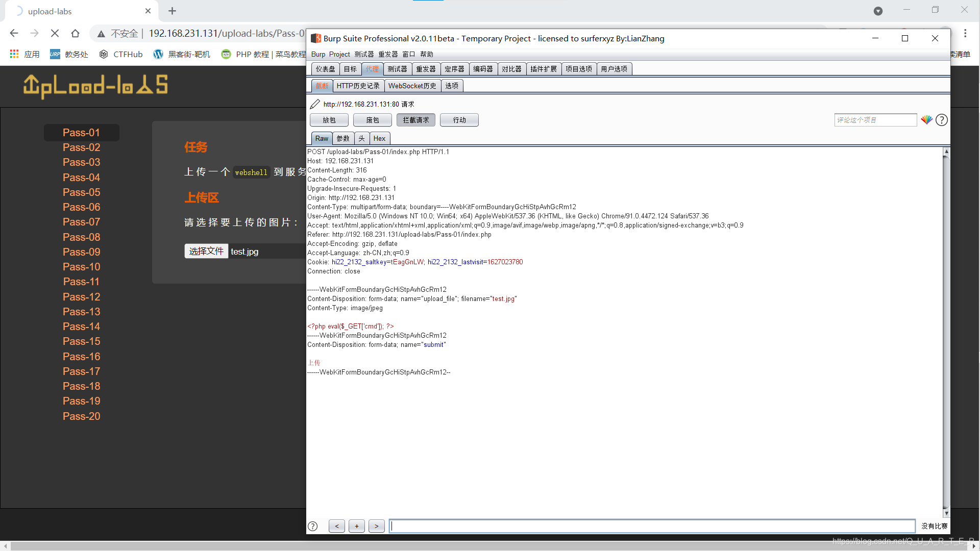The width and height of the screenshot is (980, 551).
Task: Switch to the 测试器 tab
Action: [397, 69]
